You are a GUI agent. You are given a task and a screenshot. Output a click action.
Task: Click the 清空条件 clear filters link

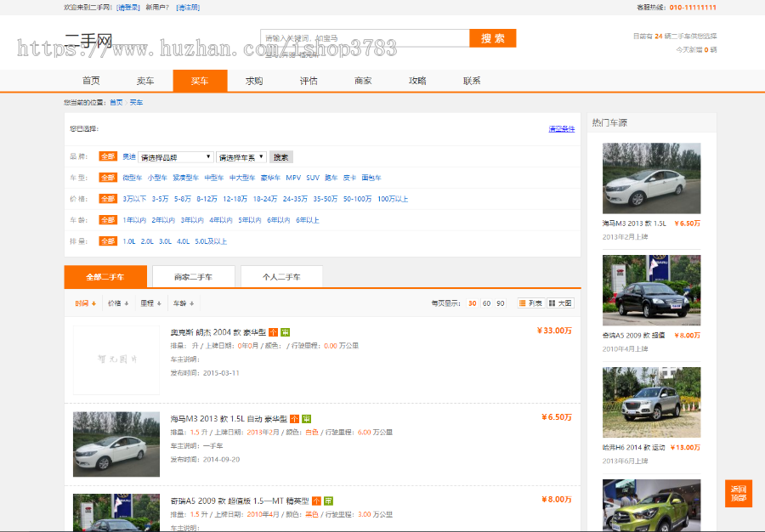pos(561,129)
